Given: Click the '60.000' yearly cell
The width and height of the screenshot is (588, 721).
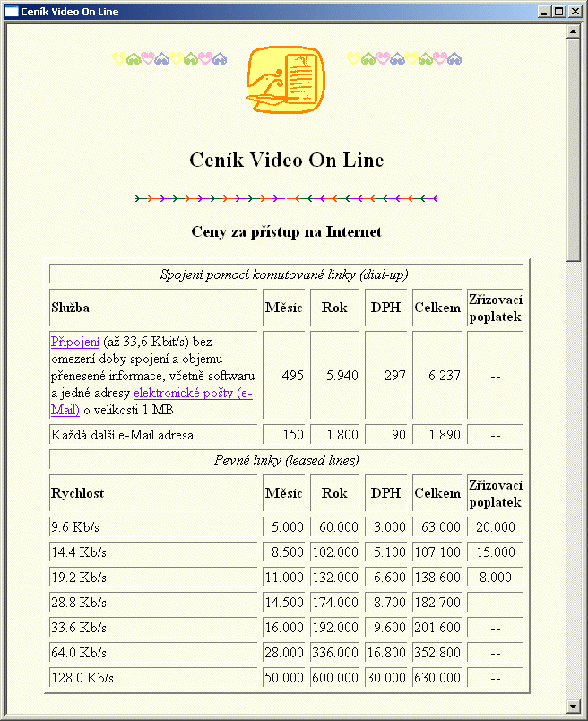Looking at the screenshot, I should (335, 527).
